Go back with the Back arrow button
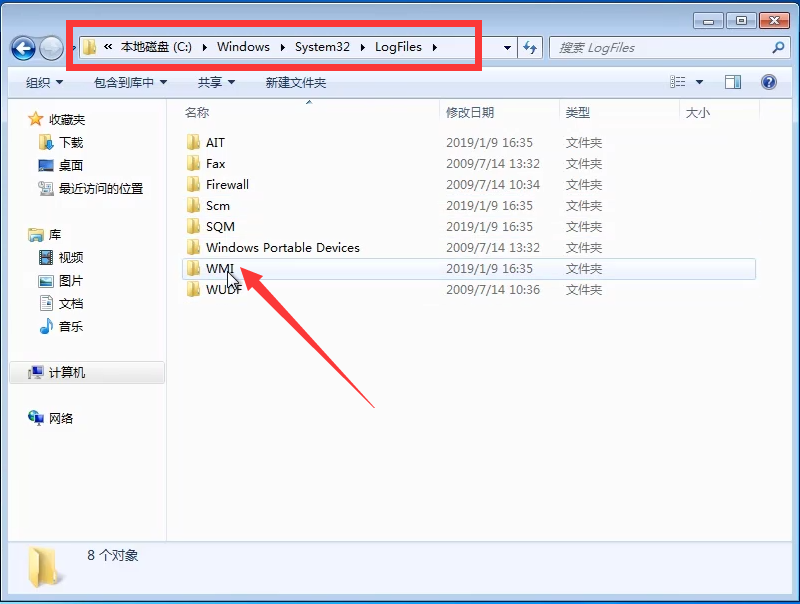The image size is (800, 604). coord(23,48)
